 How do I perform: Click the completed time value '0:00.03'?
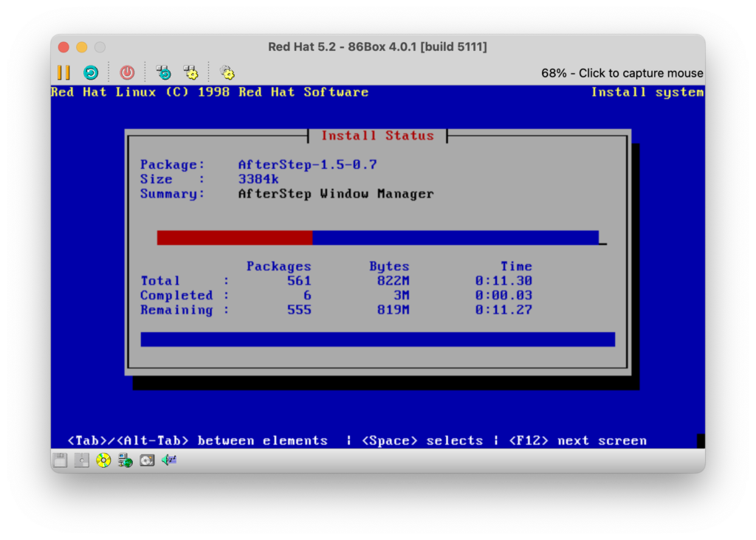pos(504,295)
